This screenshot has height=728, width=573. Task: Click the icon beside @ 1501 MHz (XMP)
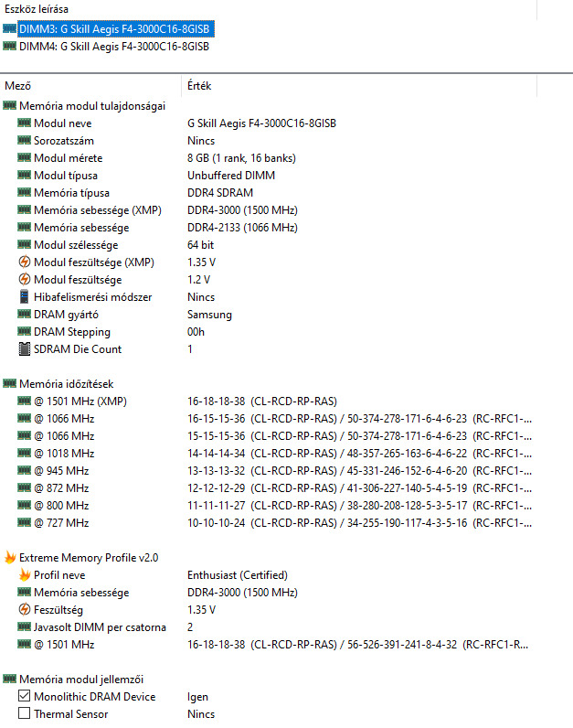click(24, 401)
